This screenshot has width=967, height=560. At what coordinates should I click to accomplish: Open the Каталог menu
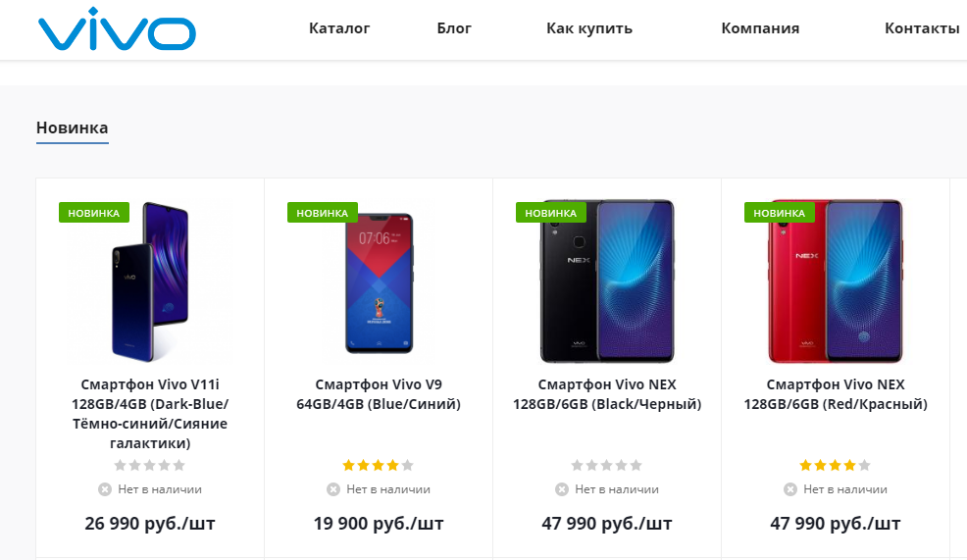339,28
